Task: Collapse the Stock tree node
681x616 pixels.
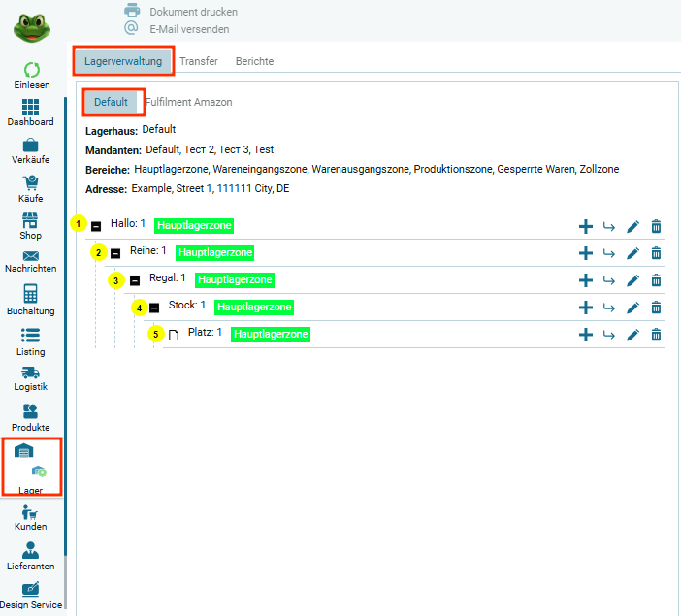Action: [x=154, y=307]
